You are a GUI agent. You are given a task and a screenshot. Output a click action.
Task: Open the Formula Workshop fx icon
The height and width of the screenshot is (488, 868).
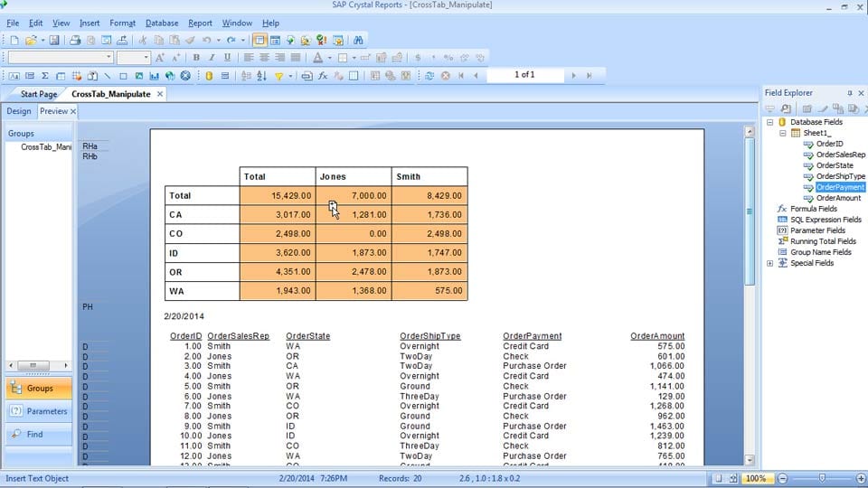point(323,76)
